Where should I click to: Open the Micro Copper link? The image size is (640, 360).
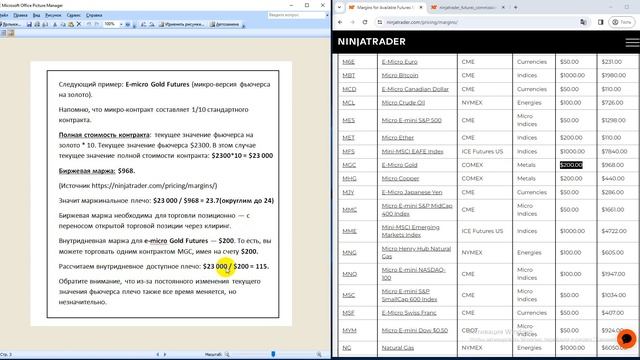point(400,179)
